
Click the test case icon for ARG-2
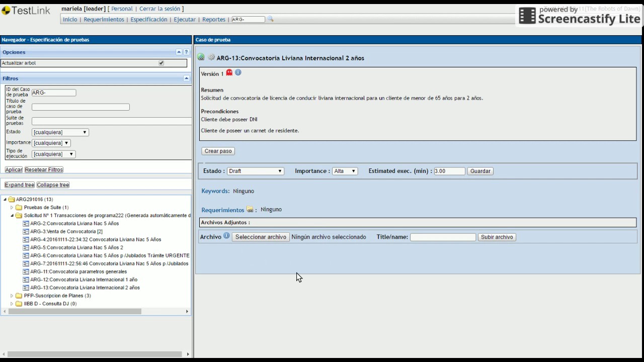26,223
